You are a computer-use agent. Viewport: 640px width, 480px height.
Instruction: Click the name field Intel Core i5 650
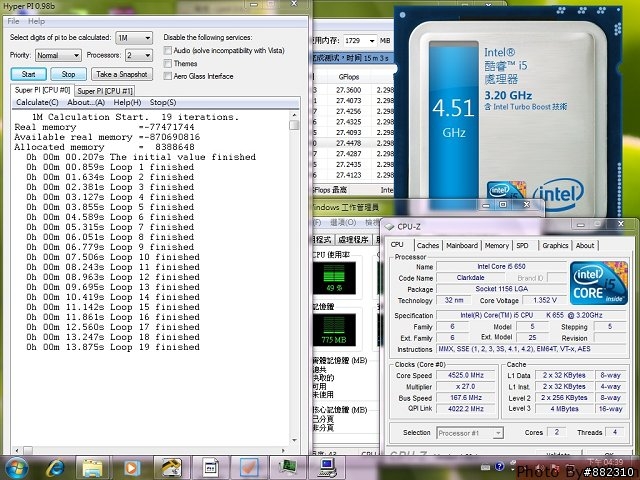[x=501, y=266]
